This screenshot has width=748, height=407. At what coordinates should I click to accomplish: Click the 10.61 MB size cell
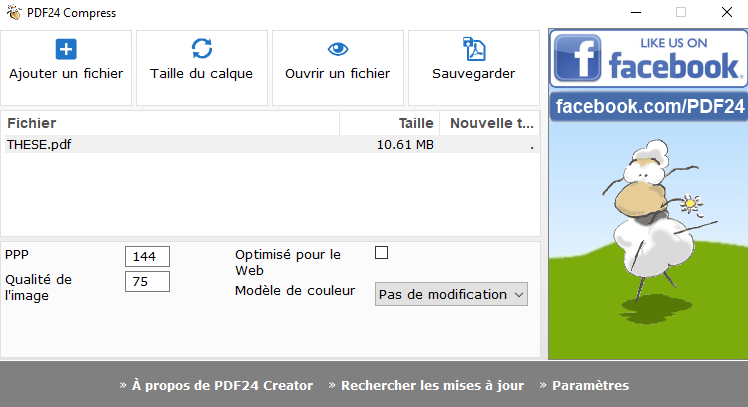click(405, 145)
